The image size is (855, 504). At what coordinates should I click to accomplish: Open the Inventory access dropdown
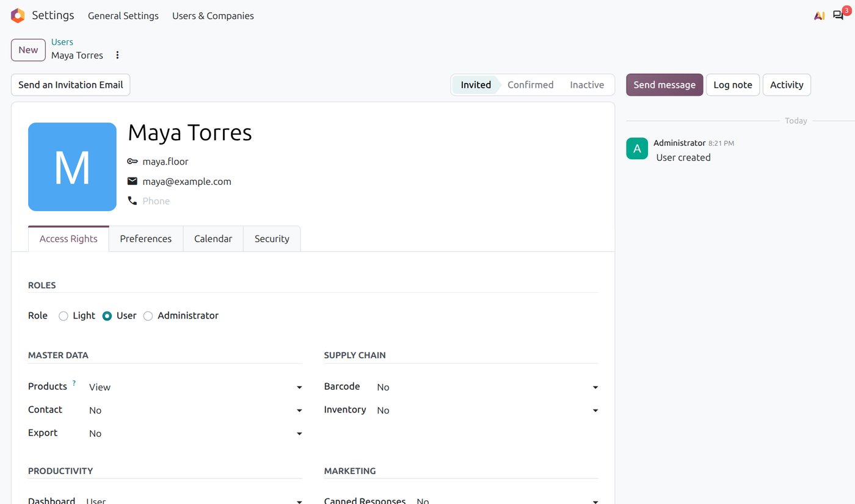coord(487,410)
